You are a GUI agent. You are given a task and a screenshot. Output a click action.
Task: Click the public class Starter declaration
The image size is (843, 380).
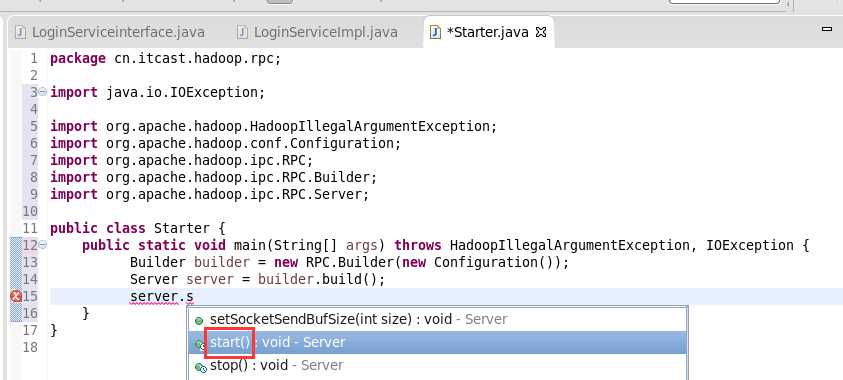(139, 228)
